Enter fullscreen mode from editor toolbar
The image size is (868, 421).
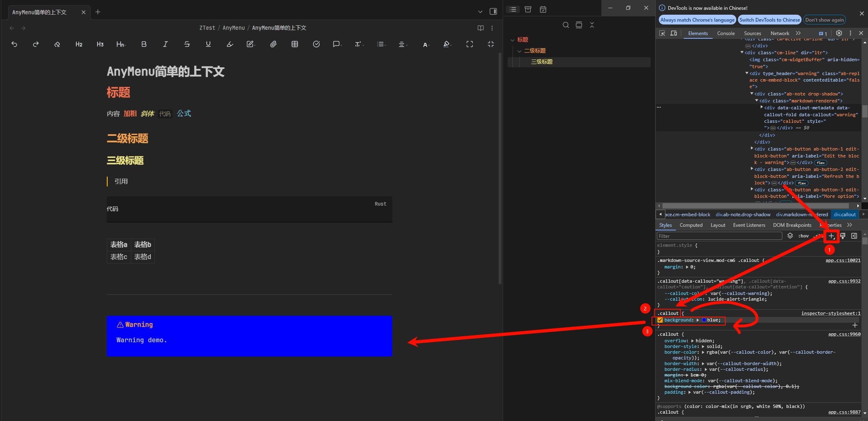tap(470, 44)
